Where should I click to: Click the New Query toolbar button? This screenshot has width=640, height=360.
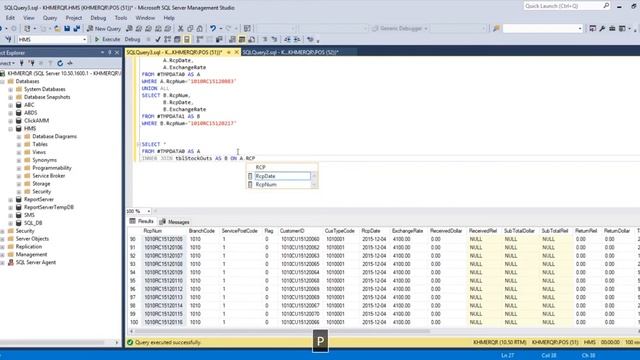[x=104, y=29]
